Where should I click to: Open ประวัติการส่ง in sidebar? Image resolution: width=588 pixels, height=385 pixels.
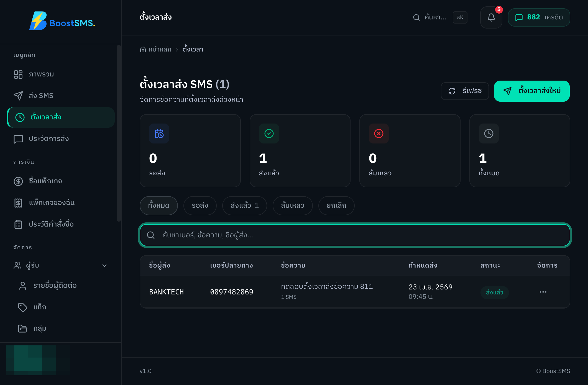[x=61, y=139]
